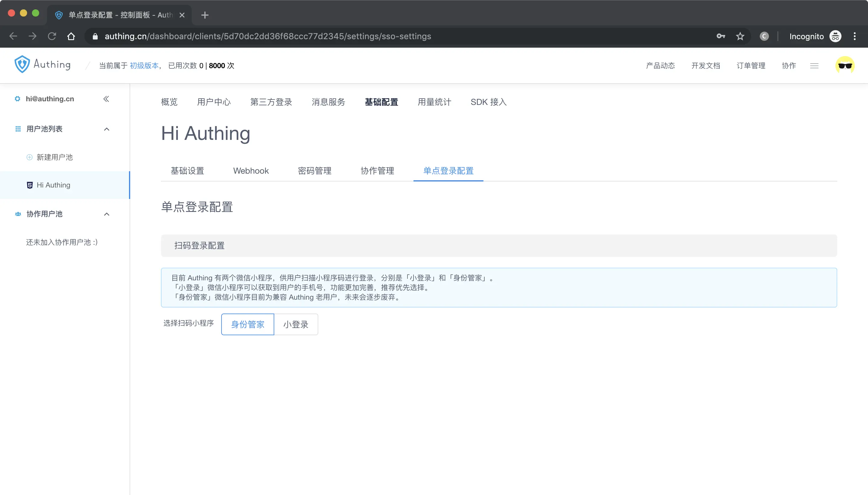The image size is (868, 495).
Task: Open the sunglasses user avatar
Action: click(844, 66)
